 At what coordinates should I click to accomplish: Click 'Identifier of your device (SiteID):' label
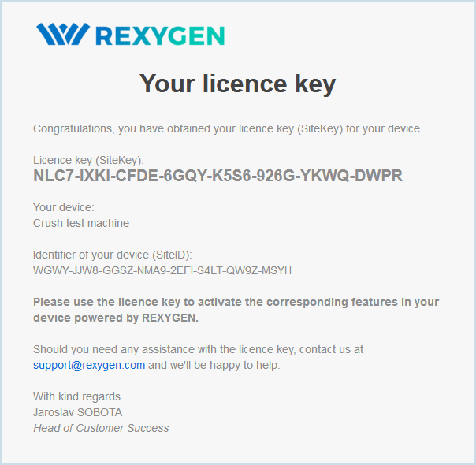tap(113, 255)
